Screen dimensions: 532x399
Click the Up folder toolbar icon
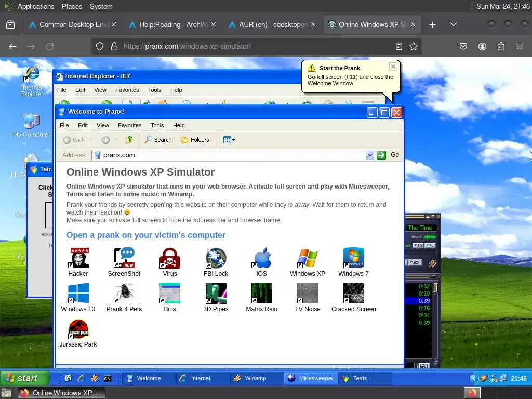point(129,140)
